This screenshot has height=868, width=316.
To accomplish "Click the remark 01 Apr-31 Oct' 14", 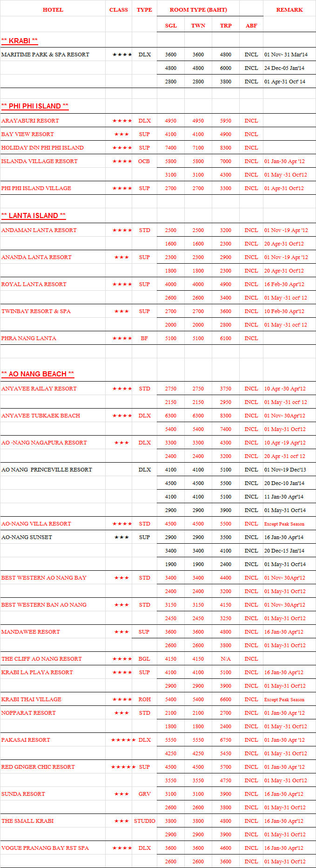I will click(285, 82).
